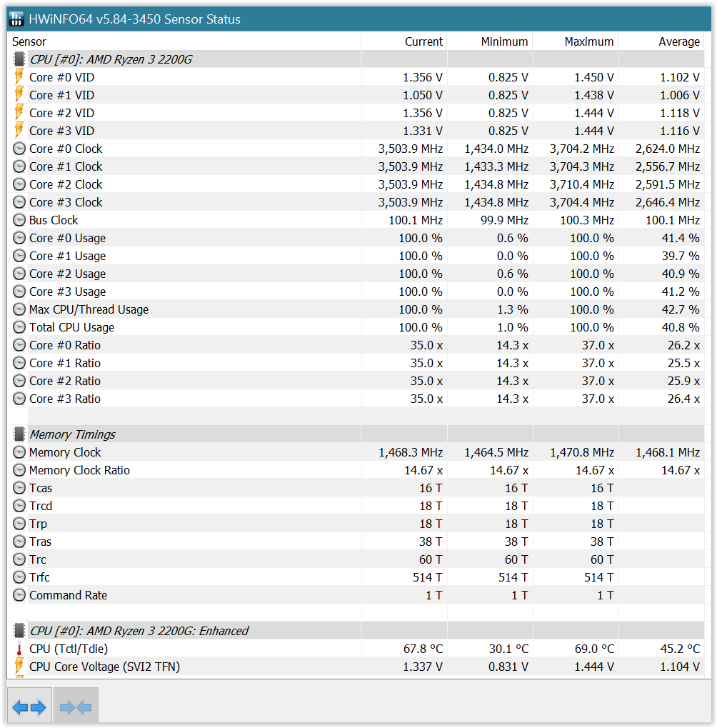The image size is (717, 728).
Task: Click the lightning icon for Core #0 VID
Action: 19,77
